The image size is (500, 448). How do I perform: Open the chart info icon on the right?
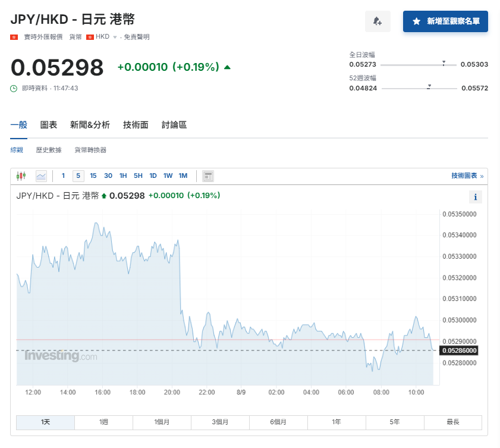pos(475,196)
